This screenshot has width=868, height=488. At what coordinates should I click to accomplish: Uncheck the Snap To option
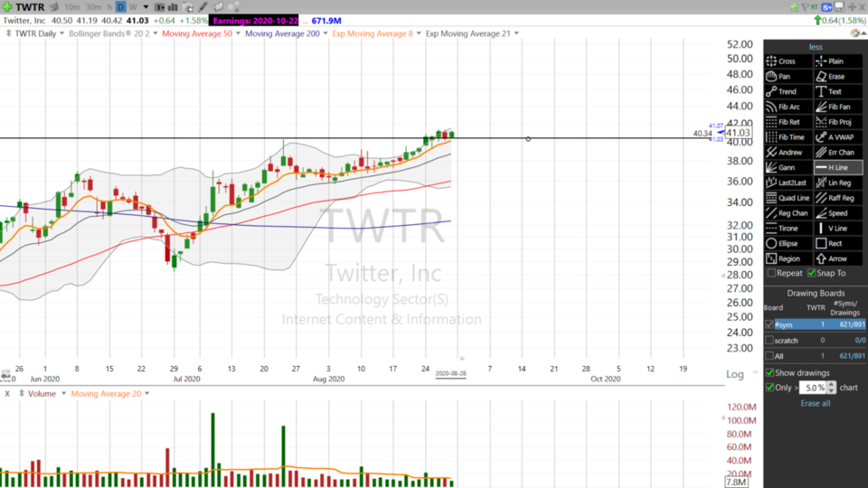pyautogui.click(x=812, y=273)
